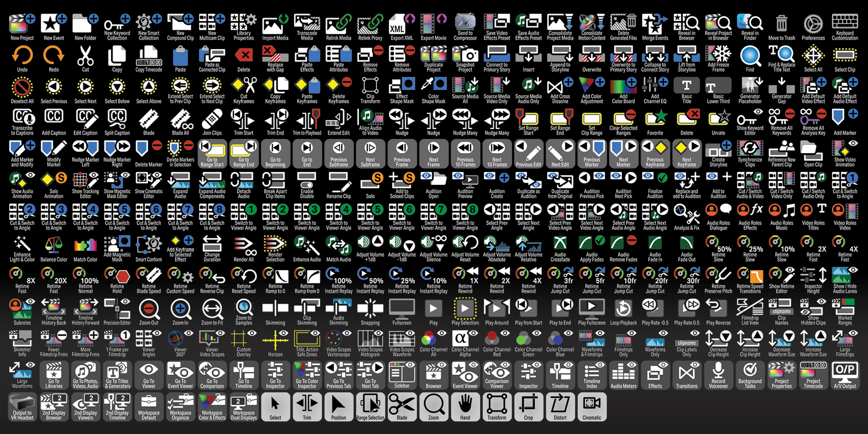Viewport: 868px width, 434px height.
Task: Click Timeline History Back
Action: coord(54,312)
